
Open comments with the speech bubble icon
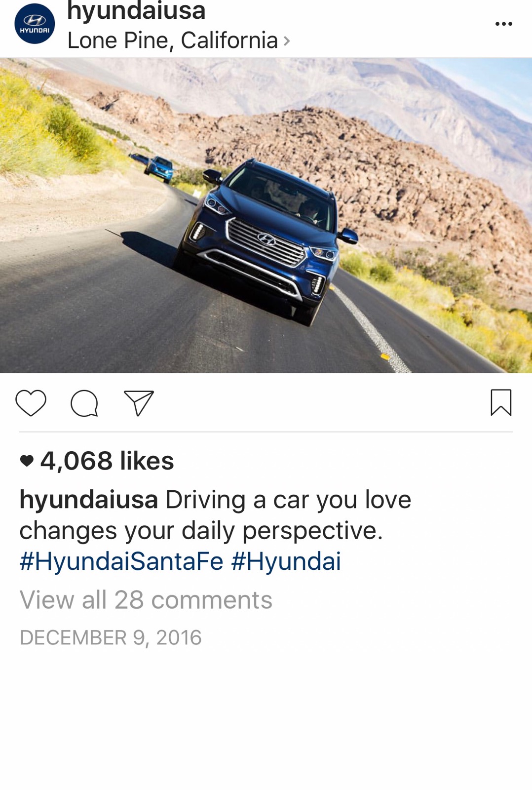pos(84,403)
